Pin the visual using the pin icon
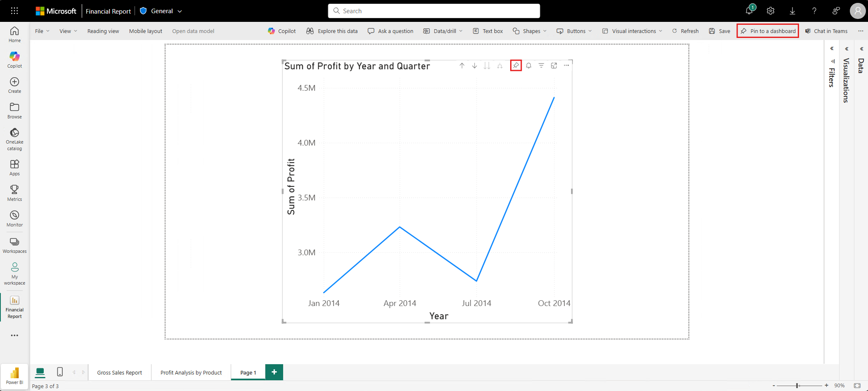868x391 pixels. 516,66
